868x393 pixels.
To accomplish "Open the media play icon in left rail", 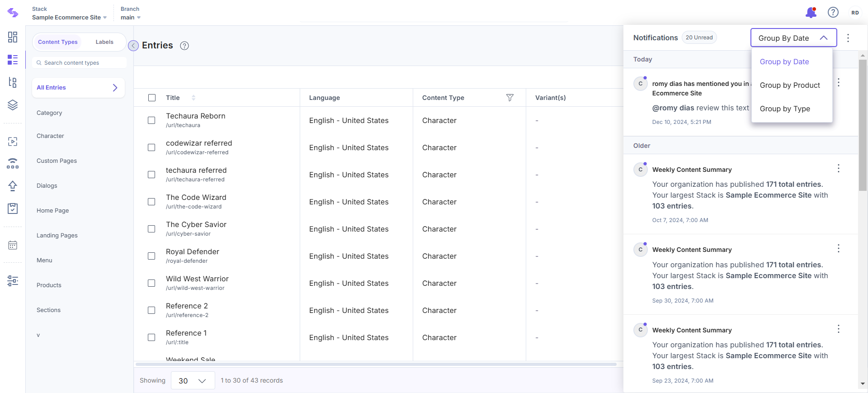I will pos(13,142).
